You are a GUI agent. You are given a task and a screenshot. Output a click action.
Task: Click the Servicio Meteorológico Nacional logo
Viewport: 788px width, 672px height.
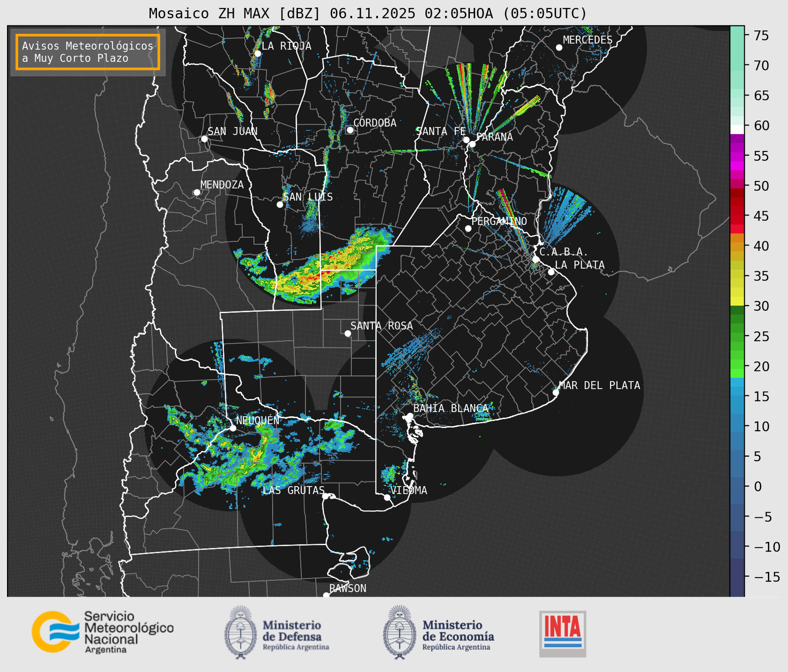pyautogui.click(x=103, y=632)
